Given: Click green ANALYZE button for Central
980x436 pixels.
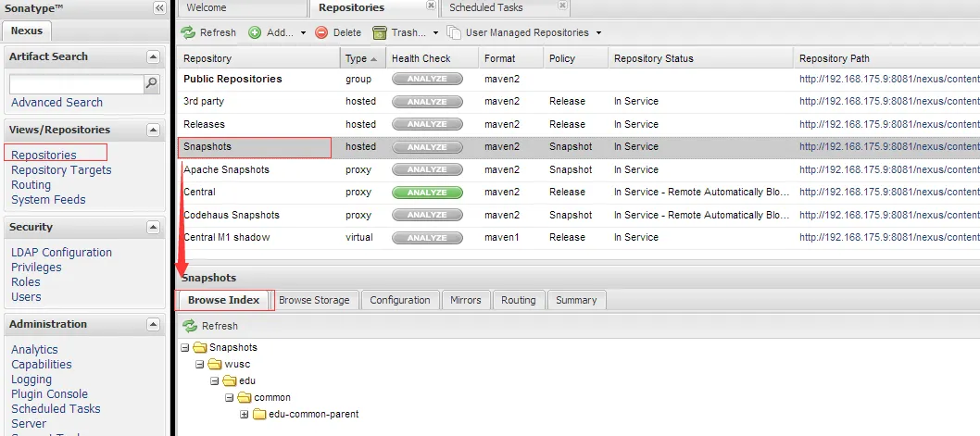Looking at the screenshot, I should point(428,193).
